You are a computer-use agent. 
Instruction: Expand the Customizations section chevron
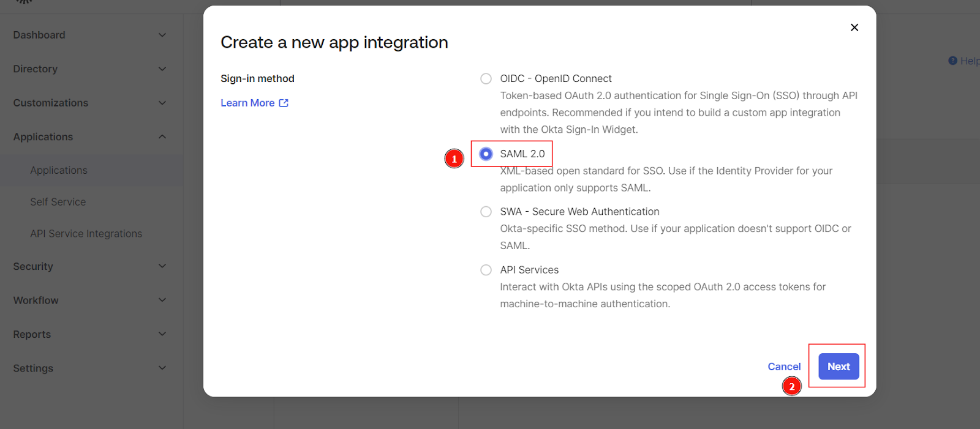(x=162, y=103)
